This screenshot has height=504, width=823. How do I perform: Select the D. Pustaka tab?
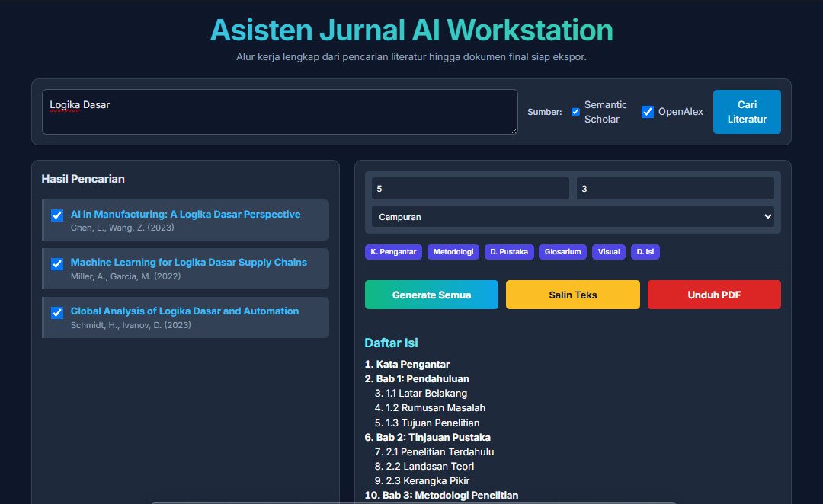pyautogui.click(x=508, y=252)
